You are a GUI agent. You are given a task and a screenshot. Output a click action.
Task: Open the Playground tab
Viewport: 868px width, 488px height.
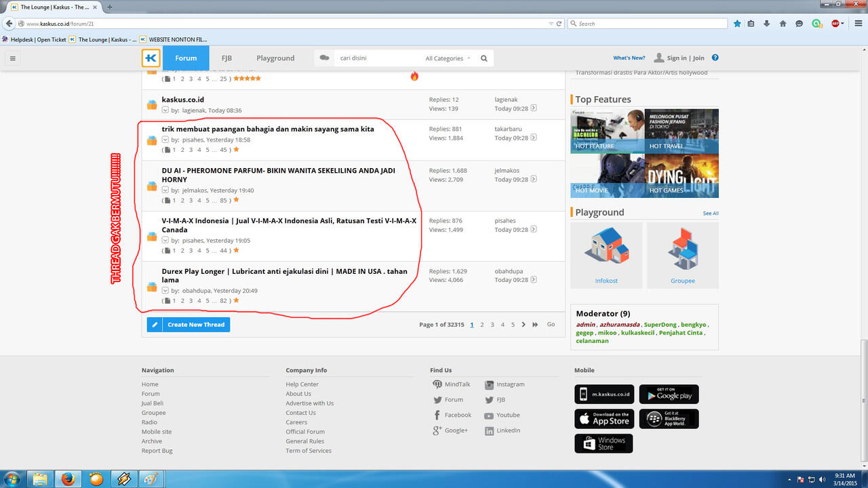click(x=275, y=58)
